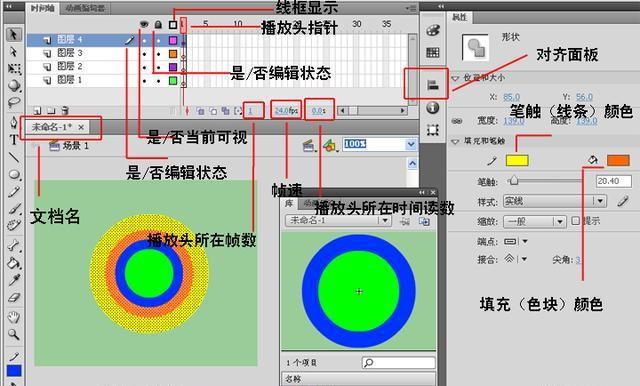Click the onion skin icon in timeline
Image resolution: width=640 pixels, height=386 pixels.
click(200, 111)
